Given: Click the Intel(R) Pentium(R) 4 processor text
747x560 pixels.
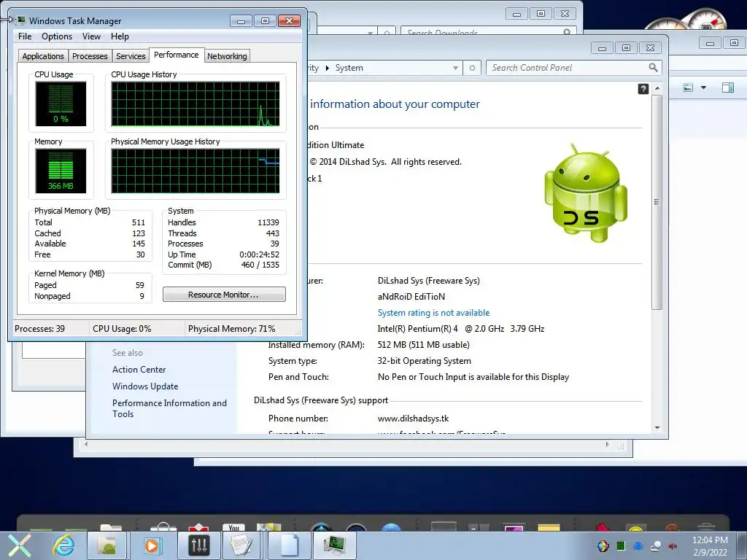Looking at the screenshot, I should click(461, 329).
